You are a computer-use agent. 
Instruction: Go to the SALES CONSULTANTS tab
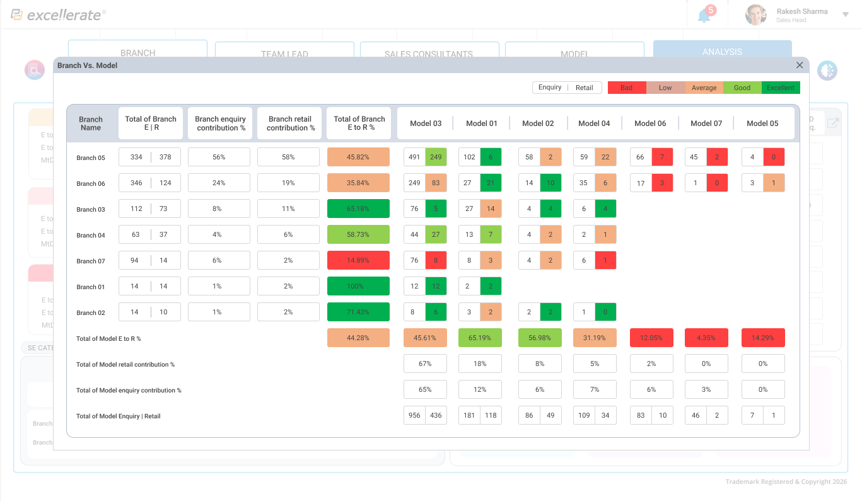(429, 51)
